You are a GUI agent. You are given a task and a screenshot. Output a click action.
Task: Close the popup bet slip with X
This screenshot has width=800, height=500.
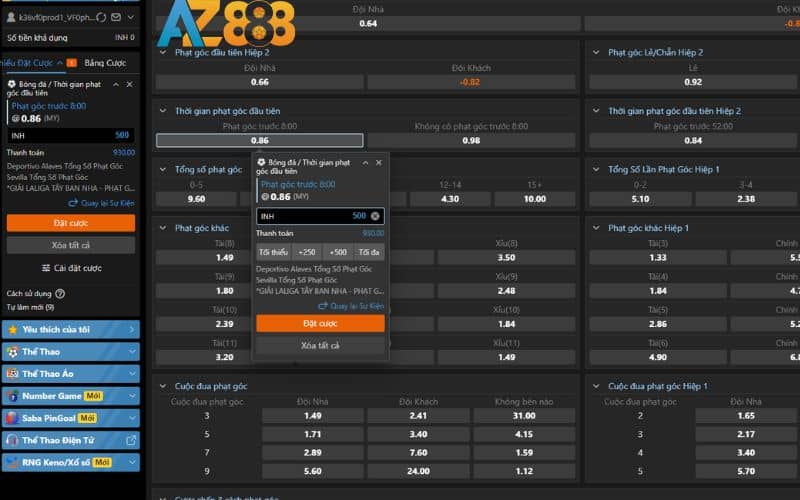(379, 162)
